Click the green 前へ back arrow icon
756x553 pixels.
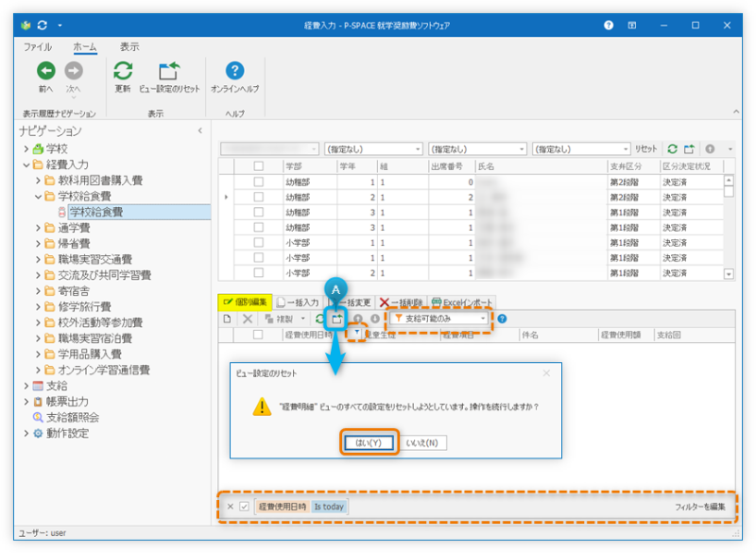click(x=44, y=71)
